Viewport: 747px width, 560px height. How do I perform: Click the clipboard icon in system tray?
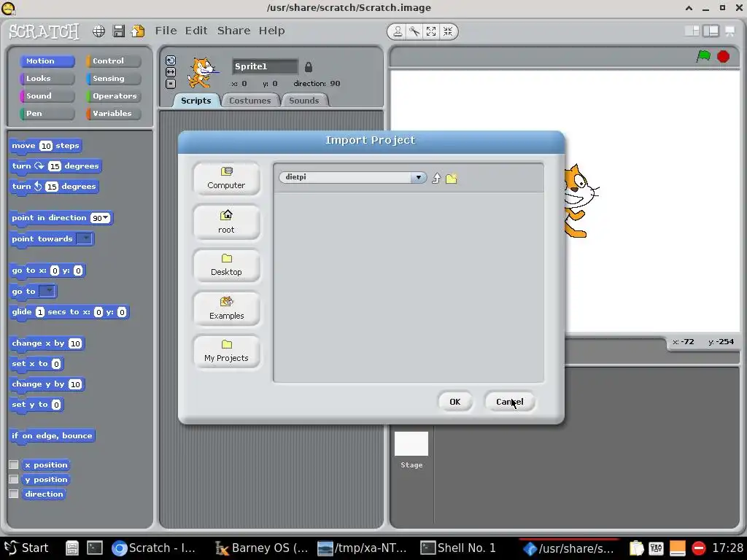click(x=636, y=548)
